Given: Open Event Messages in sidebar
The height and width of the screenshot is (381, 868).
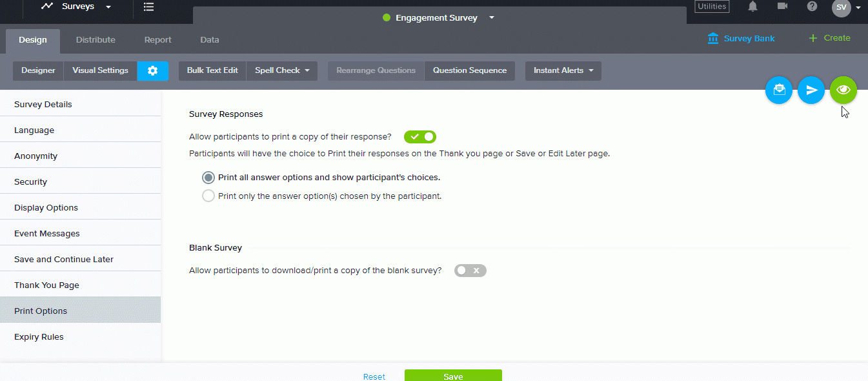Looking at the screenshot, I should pyautogui.click(x=80, y=233).
